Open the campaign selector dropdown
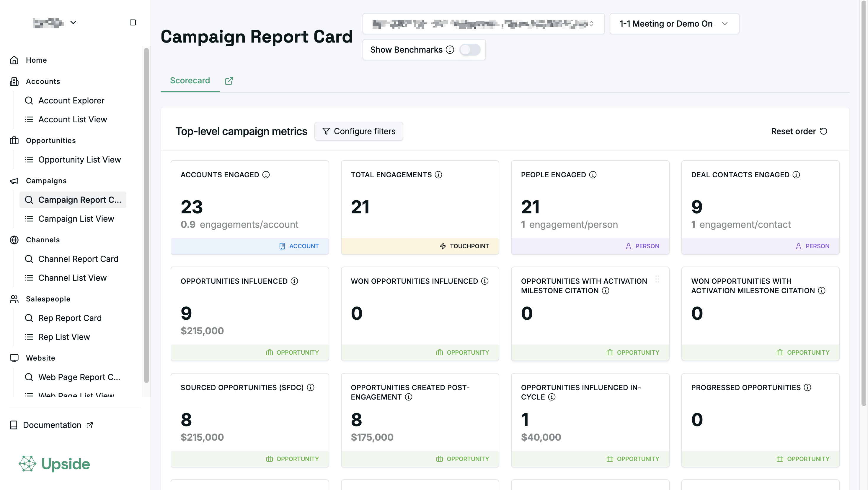Viewport: 868px width, 490px height. (x=483, y=24)
